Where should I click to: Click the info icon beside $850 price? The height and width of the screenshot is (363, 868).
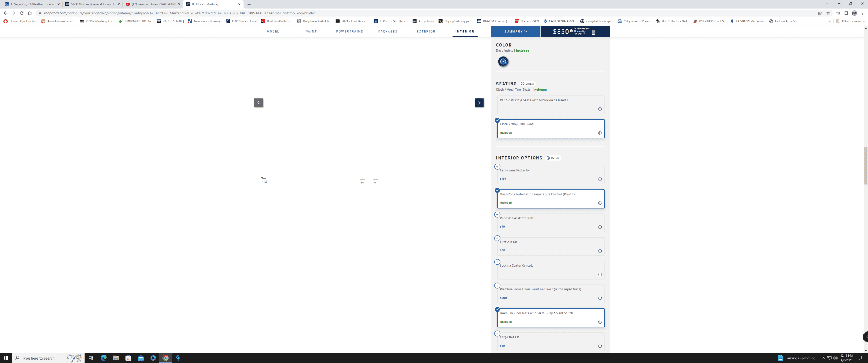click(x=571, y=31)
